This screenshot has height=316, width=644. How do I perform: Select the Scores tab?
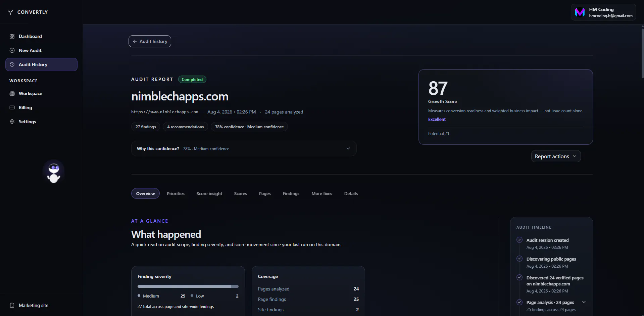point(240,193)
